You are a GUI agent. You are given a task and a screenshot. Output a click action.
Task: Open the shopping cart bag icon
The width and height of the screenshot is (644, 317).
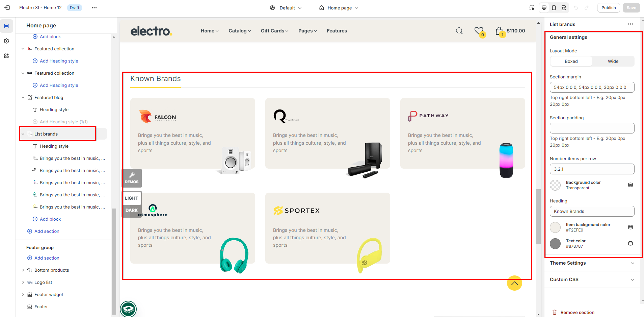500,31
